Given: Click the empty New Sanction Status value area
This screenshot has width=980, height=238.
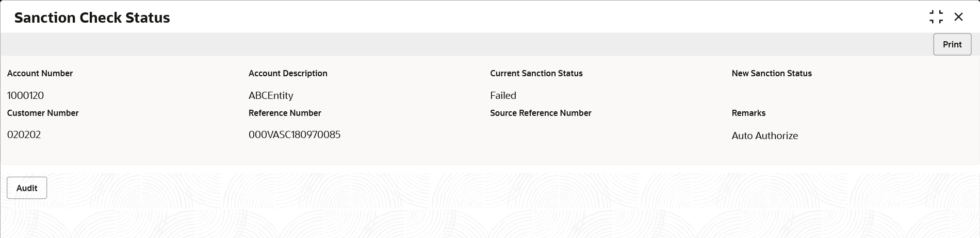Looking at the screenshot, I should (x=851, y=95).
